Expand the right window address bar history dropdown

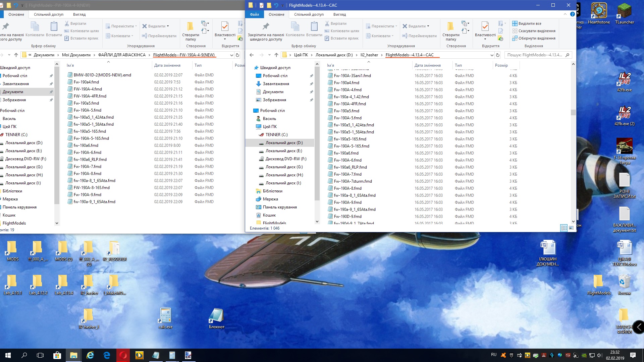492,55
